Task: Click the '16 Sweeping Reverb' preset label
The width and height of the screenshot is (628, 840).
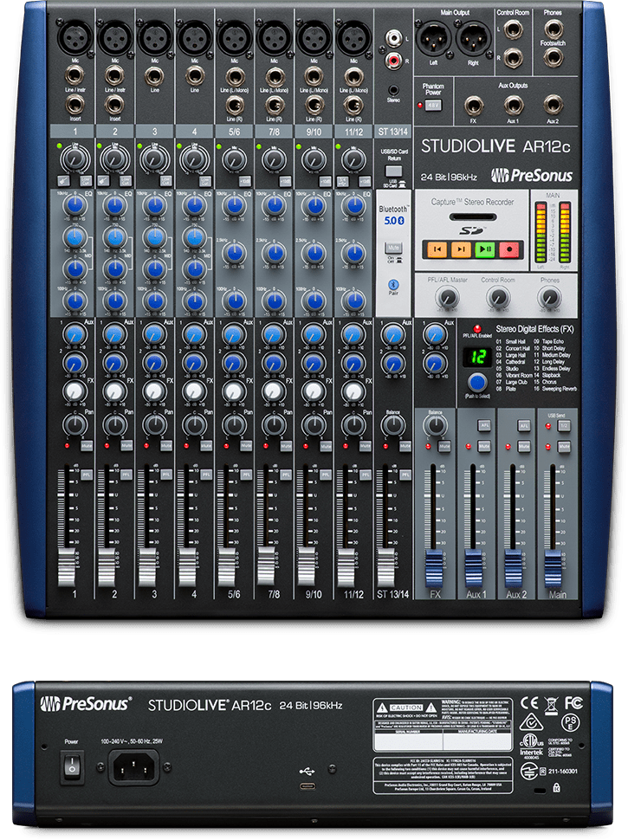Action: pos(555,389)
